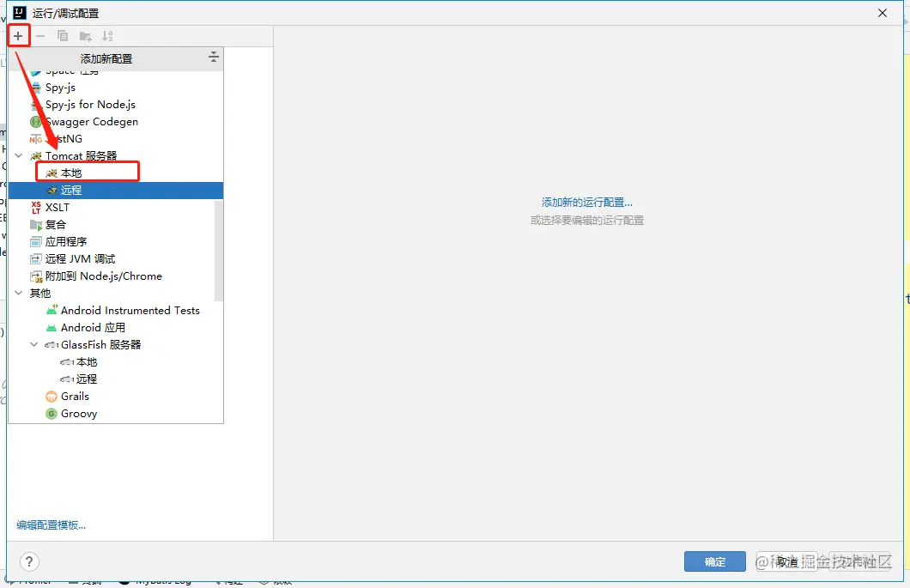This screenshot has width=910, height=588.
Task: Click the 确定 button
Action: coord(714,561)
